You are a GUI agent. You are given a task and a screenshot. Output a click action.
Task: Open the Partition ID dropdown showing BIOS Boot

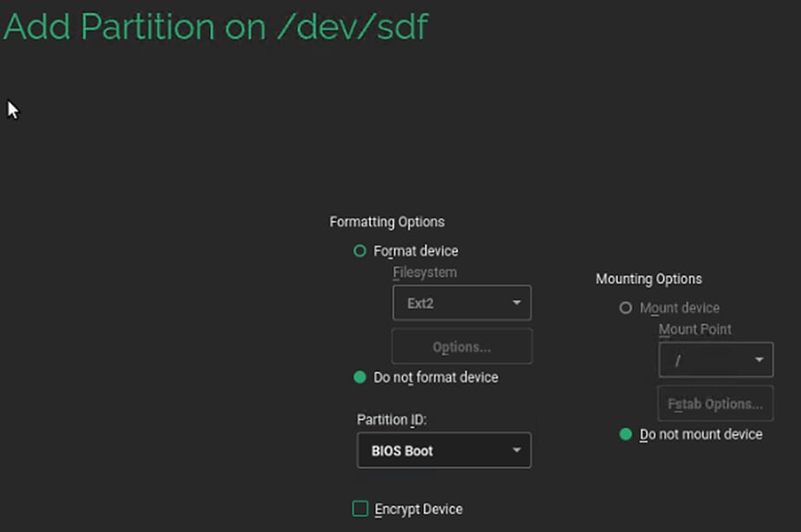click(443, 451)
